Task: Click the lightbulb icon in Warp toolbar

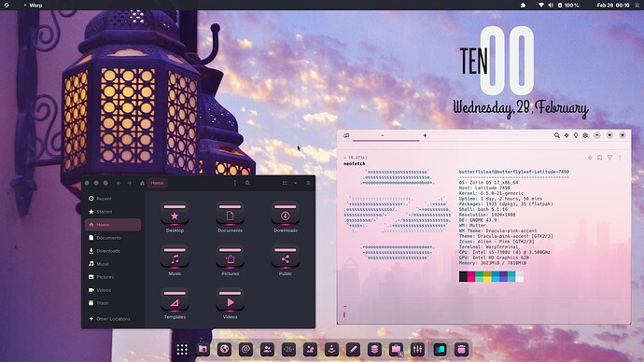Action: click(576, 135)
